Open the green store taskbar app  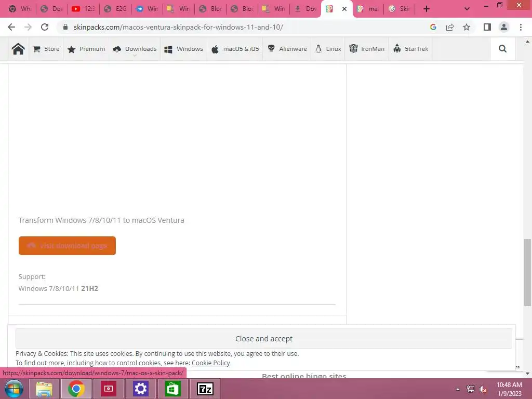click(x=172, y=389)
